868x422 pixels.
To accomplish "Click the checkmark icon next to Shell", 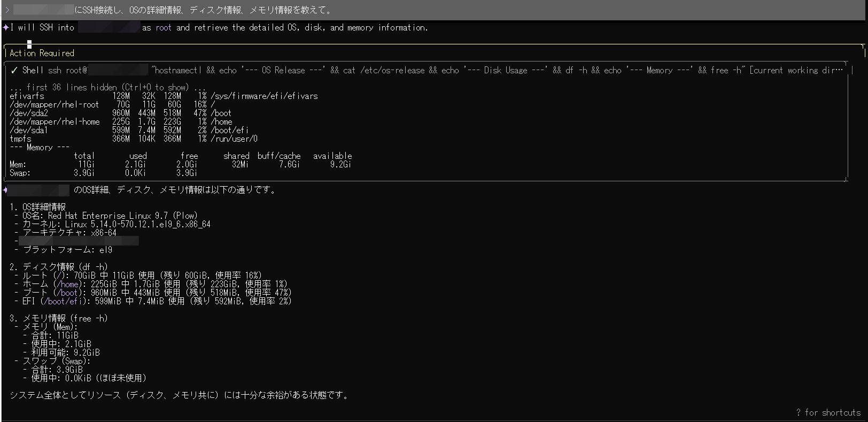I will coord(14,70).
